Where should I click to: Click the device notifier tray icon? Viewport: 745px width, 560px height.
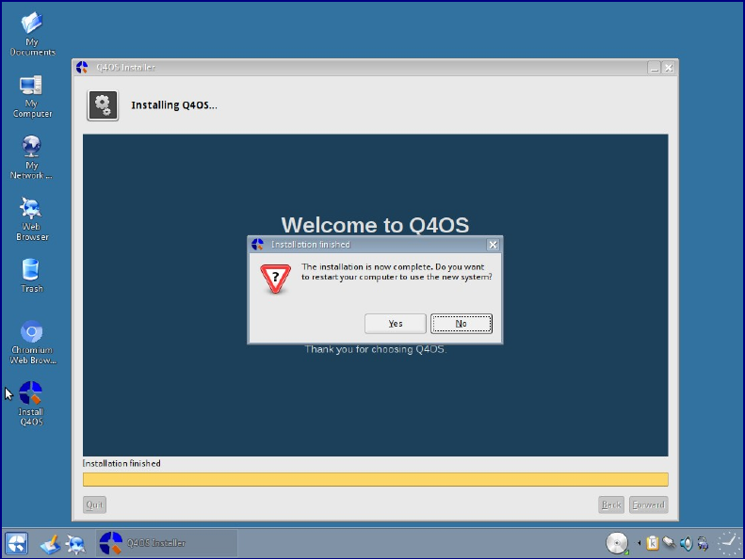pyautogui.click(x=703, y=543)
